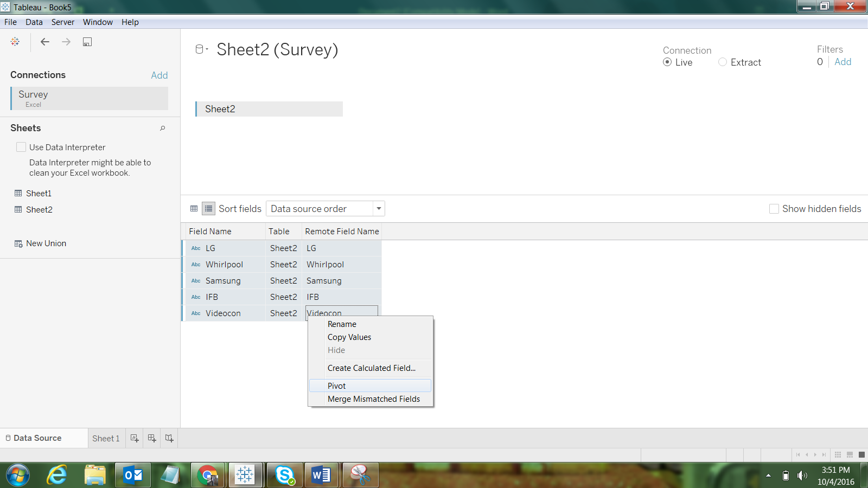Select the Sheet2 table on the canvas

pos(269,109)
